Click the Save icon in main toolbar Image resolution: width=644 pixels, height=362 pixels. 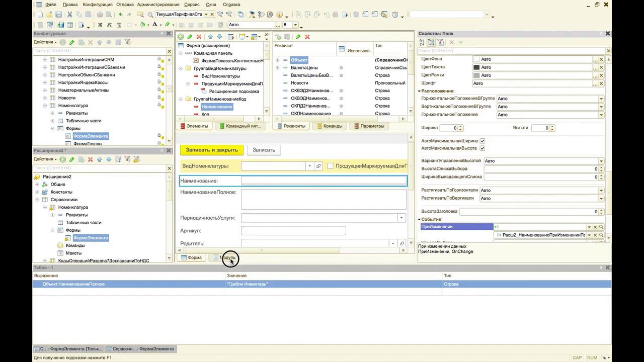[x=59, y=15]
